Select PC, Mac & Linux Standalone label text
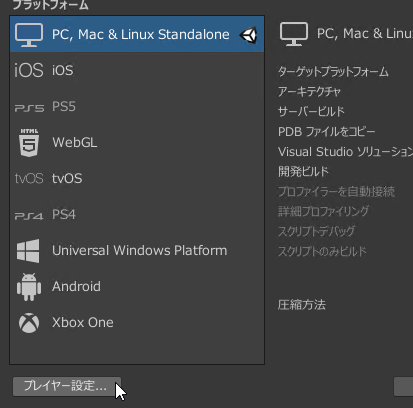The width and height of the screenshot is (413, 408). tap(141, 34)
